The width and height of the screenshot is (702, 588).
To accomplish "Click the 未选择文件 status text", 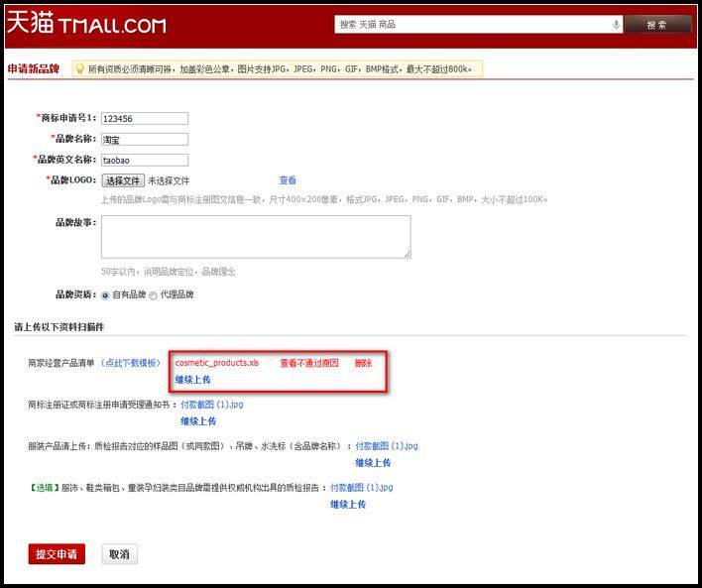I will coord(169,181).
